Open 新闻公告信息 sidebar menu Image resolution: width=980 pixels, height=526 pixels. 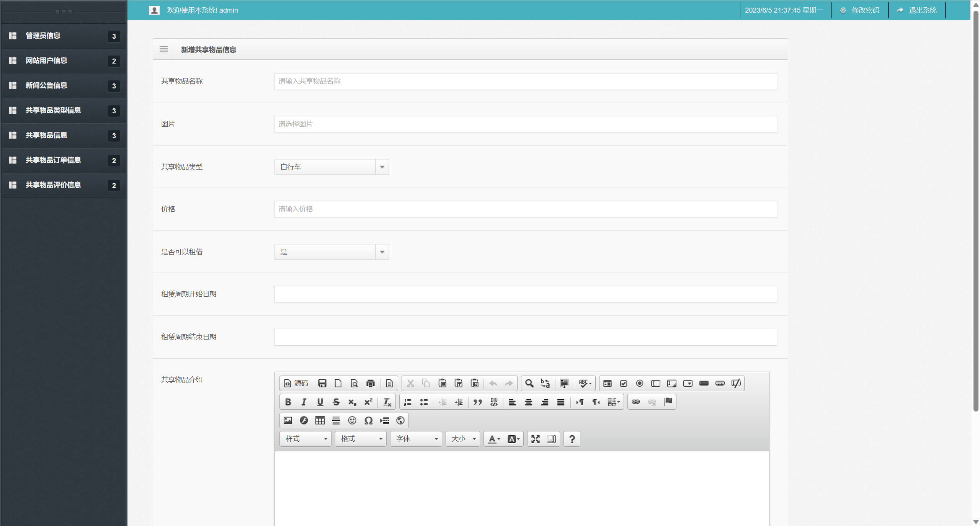click(46, 85)
